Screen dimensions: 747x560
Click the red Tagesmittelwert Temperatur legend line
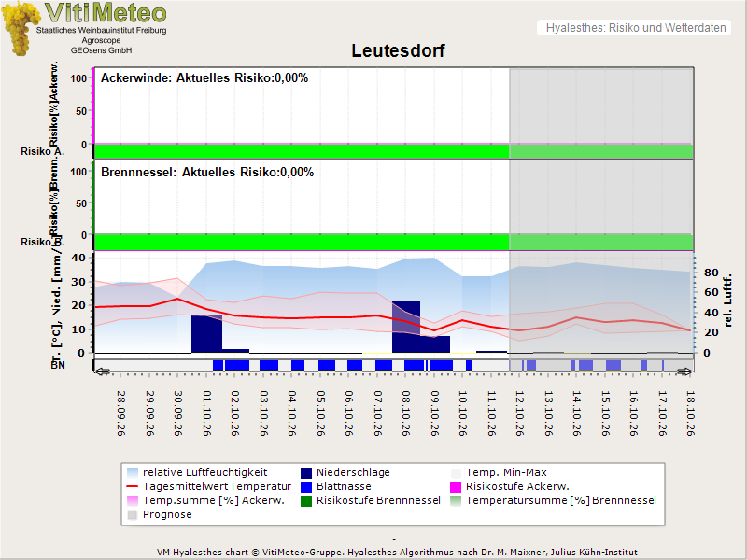click(x=133, y=486)
